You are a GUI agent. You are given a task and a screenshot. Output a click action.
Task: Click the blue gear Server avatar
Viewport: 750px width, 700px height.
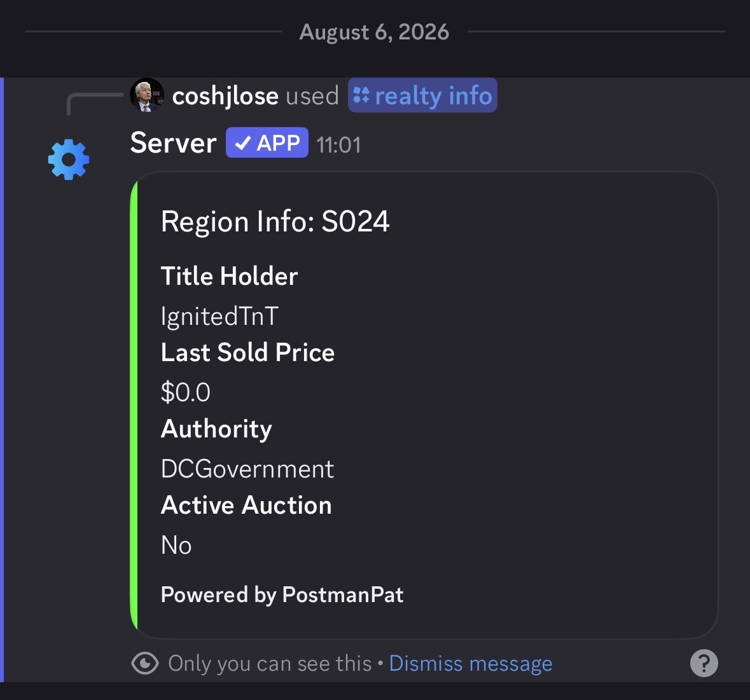click(69, 160)
